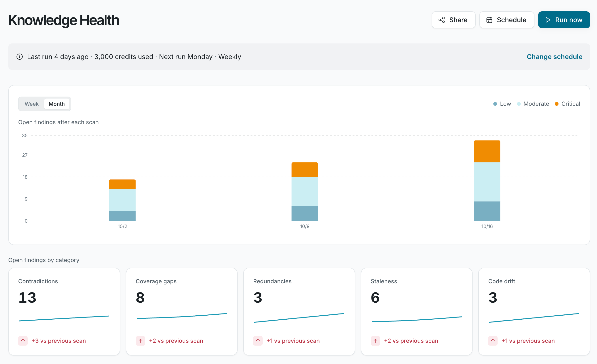Click the Knowledge Health page title
The width and height of the screenshot is (597, 364).
pos(64,20)
